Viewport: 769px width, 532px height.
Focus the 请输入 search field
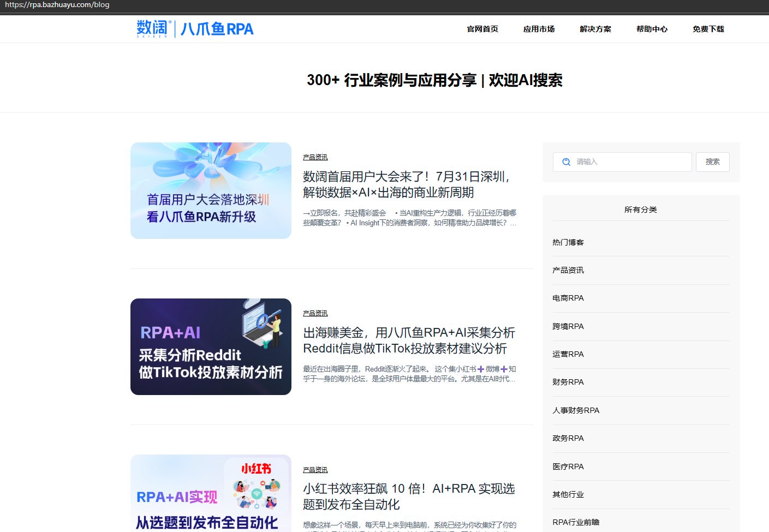(622, 162)
